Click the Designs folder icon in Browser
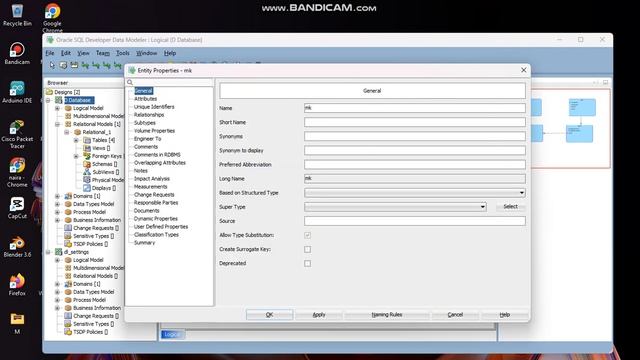This screenshot has width=640, height=360. (x=50, y=92)
